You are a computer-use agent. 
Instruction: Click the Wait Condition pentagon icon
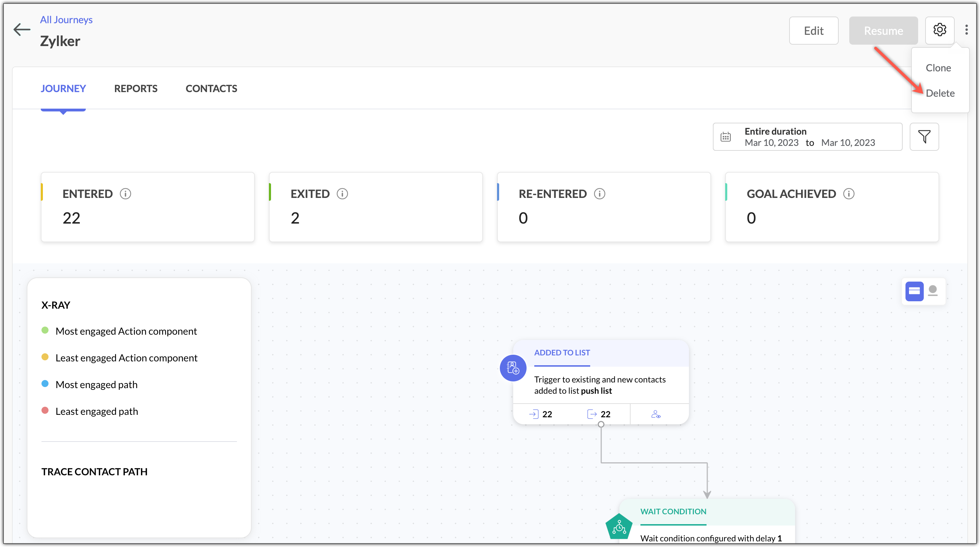pyautogui.click(x=619, y=527)
